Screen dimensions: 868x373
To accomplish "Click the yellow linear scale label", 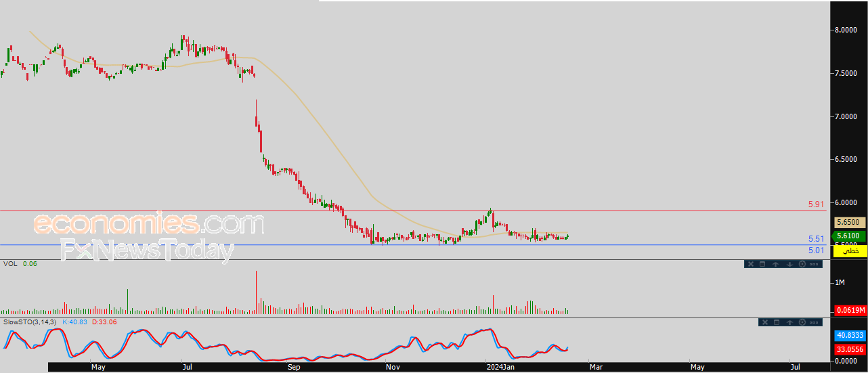I will click(850, 251).
